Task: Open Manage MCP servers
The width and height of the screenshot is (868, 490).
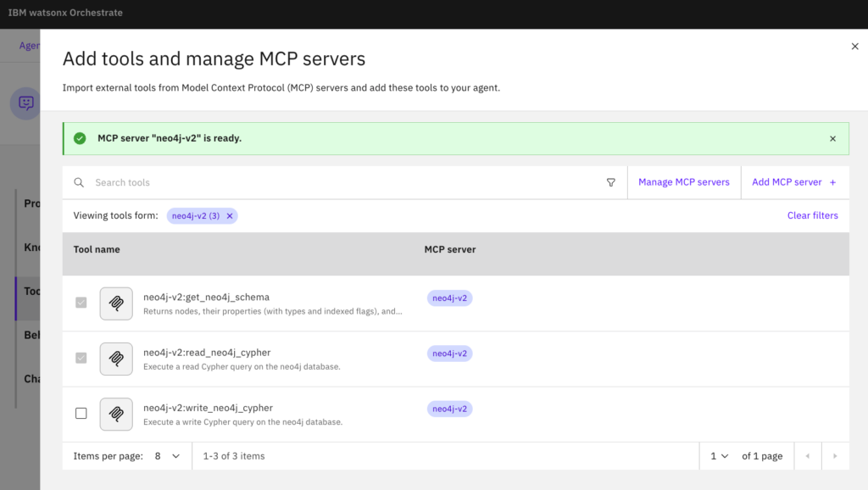Action: (x=683, y=182)
